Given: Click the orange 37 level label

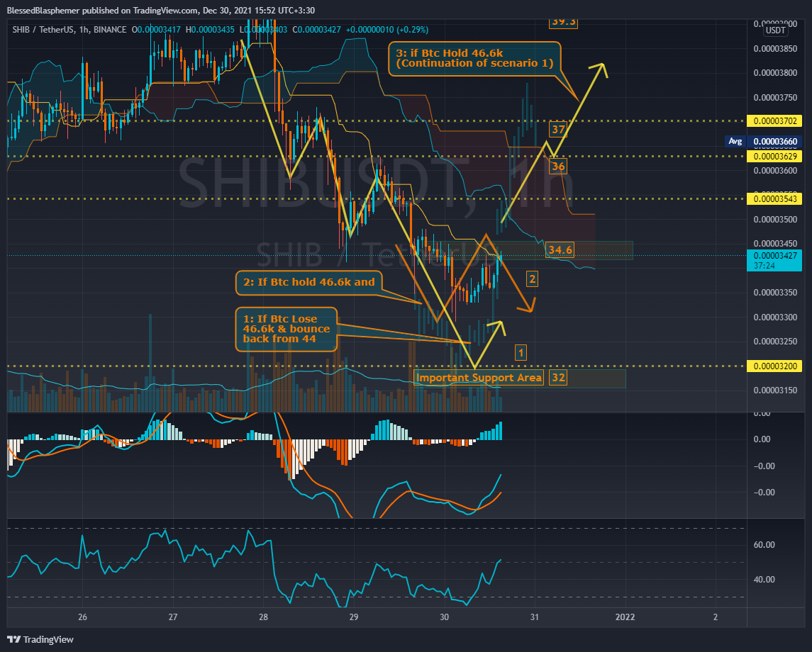Looking at the screenshot, I should (x=557, y=130).
